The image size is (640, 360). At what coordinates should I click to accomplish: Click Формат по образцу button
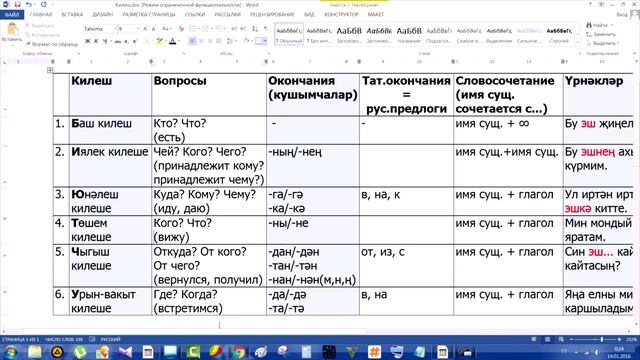click(51, 44)
